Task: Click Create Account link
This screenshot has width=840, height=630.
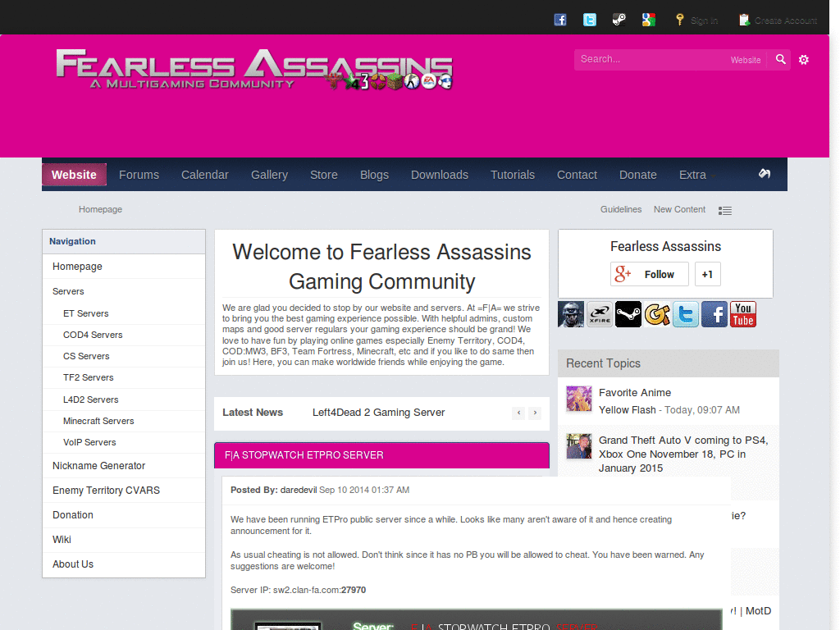Action: (778, 21)
